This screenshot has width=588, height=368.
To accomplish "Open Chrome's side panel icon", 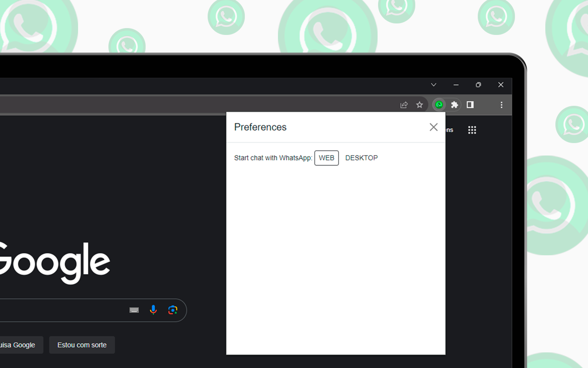I will pyautogui.click(x=470, y=104).
